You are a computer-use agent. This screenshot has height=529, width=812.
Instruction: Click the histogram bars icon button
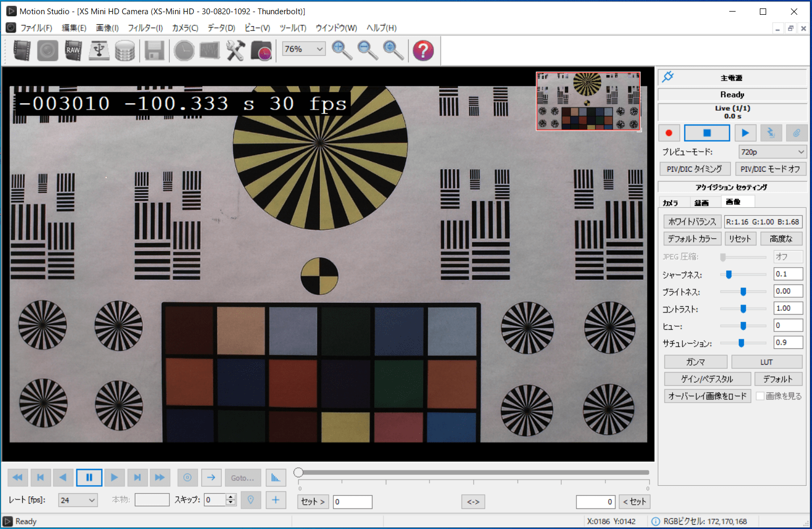pos(276,477)
